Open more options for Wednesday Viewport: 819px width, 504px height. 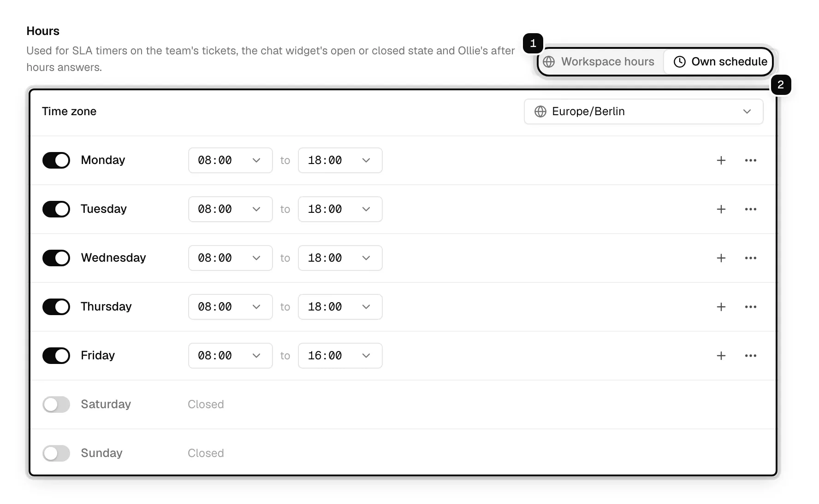[751, 258]
